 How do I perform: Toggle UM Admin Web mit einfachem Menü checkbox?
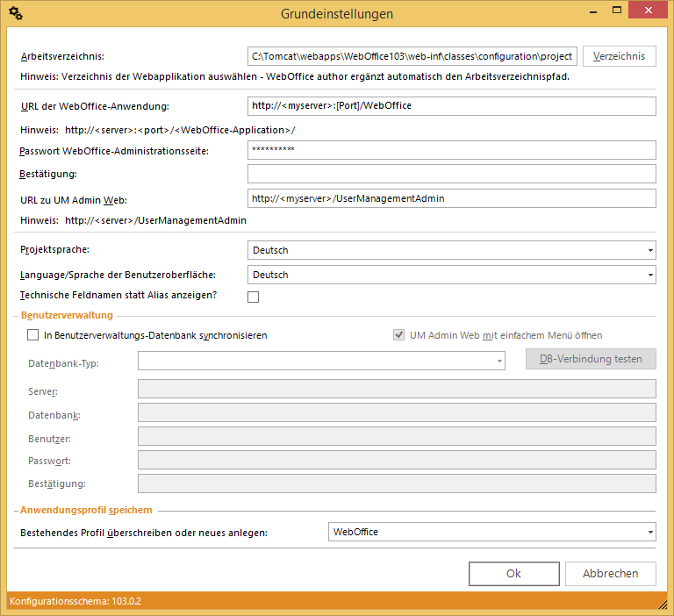(x=400, y=335)
